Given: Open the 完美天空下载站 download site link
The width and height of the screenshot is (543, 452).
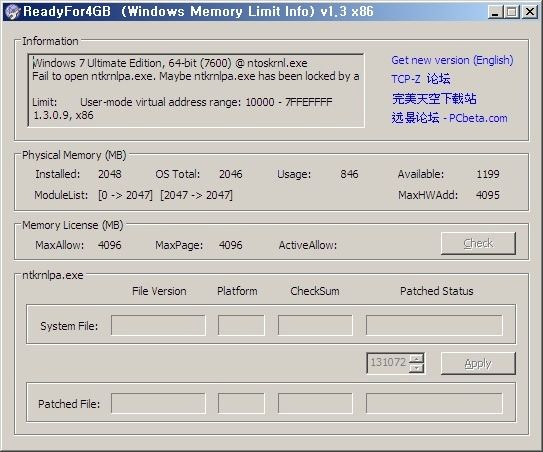Looking at the screenshot, I should (x=434, y=99).
